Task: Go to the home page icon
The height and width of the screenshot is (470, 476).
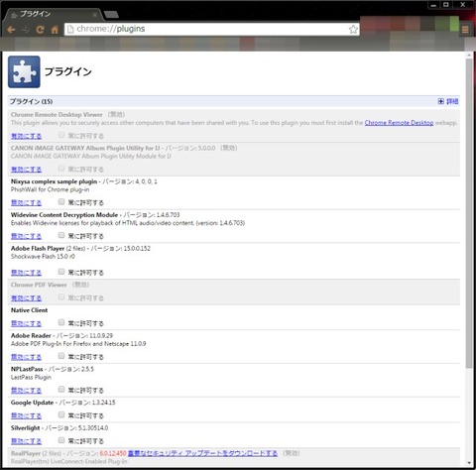Action: (55, 30)
